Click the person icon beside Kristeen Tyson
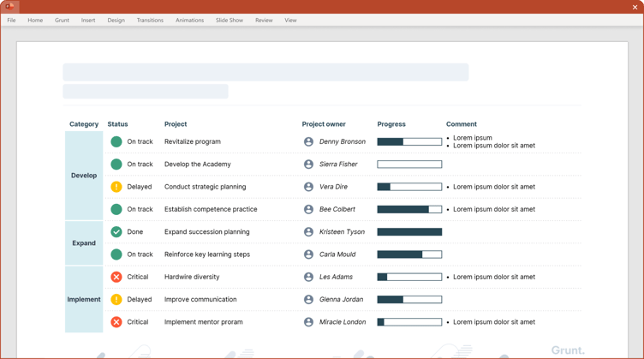This screenshot has height=359, width=644. [308, 232]
